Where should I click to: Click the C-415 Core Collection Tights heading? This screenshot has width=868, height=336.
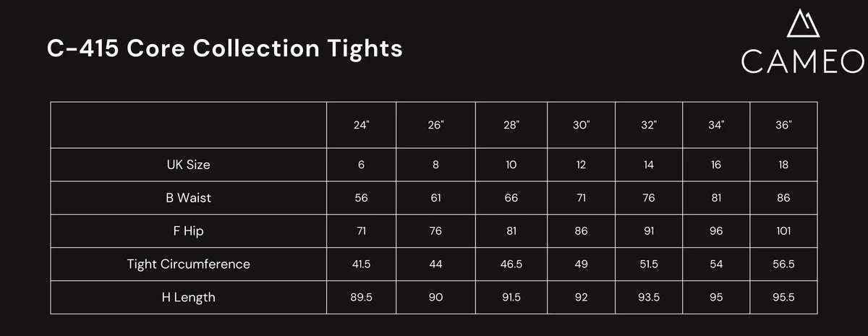[x=225, y=48]
